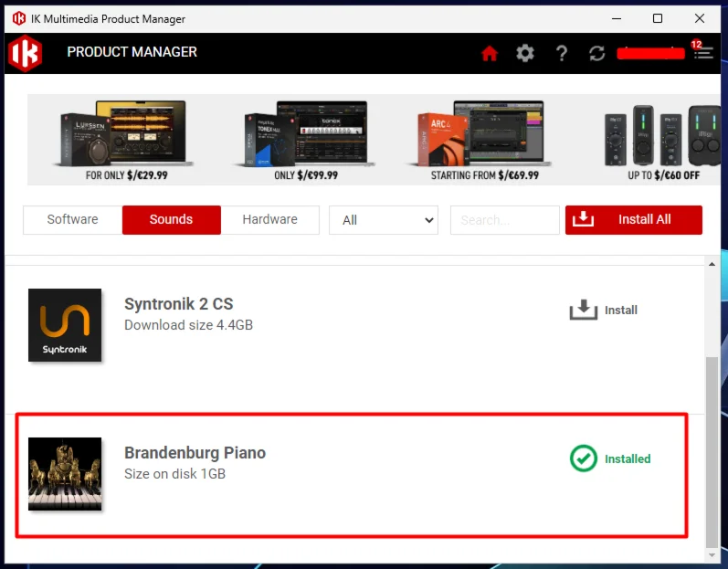The image size is (728, 569).
Task: Open the hamburger menu with notification badge
Action: [702, 53]
